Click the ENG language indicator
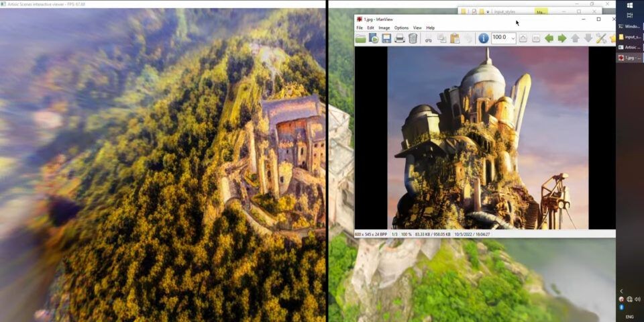 (x=629, y=316)
